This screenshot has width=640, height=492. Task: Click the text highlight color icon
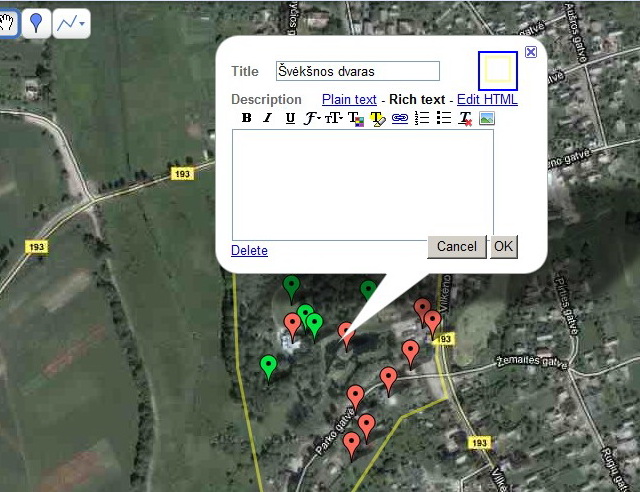click(x=377, y=118)
